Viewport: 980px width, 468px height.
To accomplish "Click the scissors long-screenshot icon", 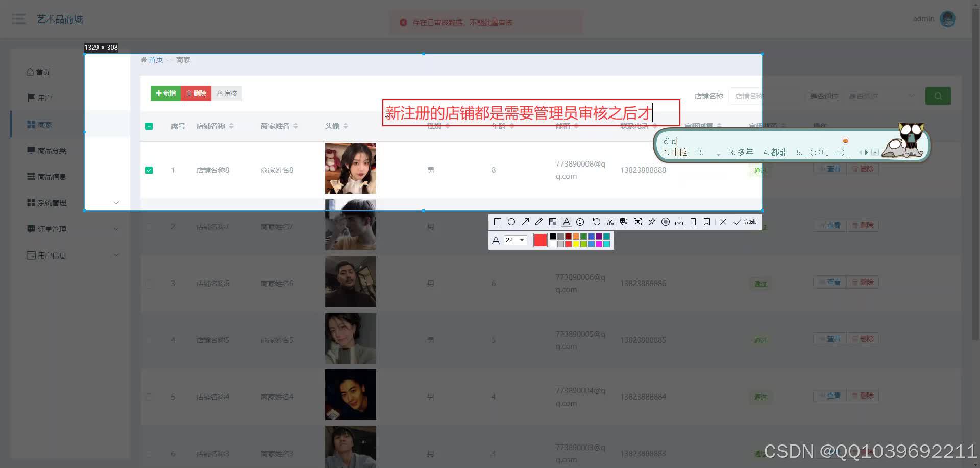I will coord(610,222).
